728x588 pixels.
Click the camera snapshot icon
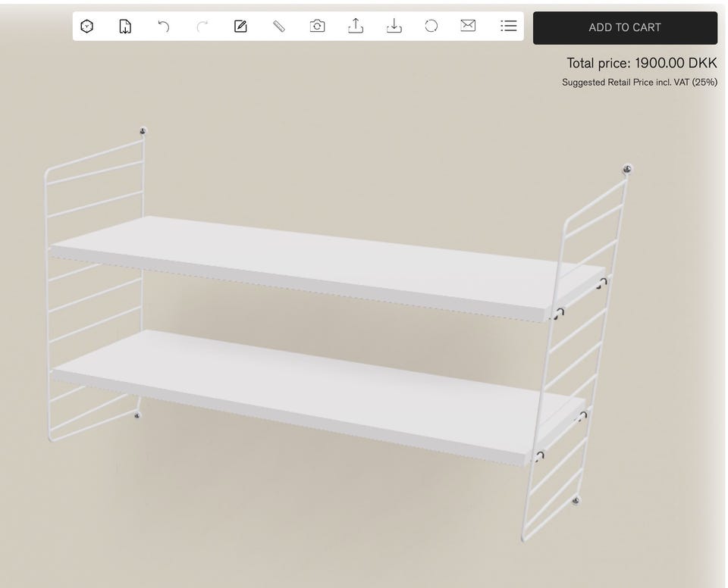pyautogui.click(x=317, y=26)
